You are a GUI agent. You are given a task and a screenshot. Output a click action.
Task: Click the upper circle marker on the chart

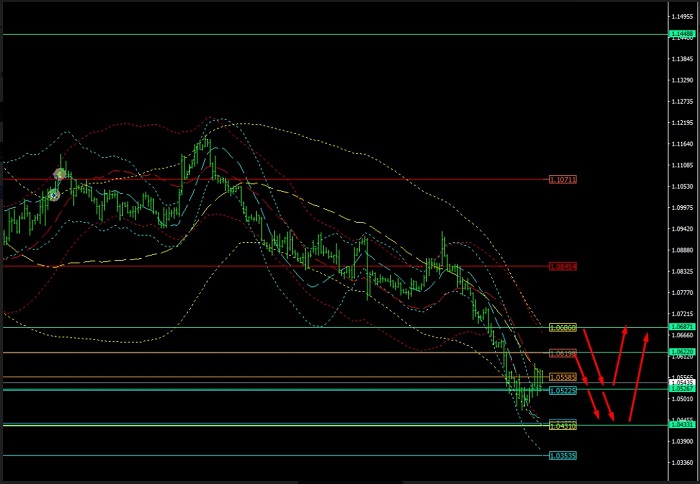(59, 175)
